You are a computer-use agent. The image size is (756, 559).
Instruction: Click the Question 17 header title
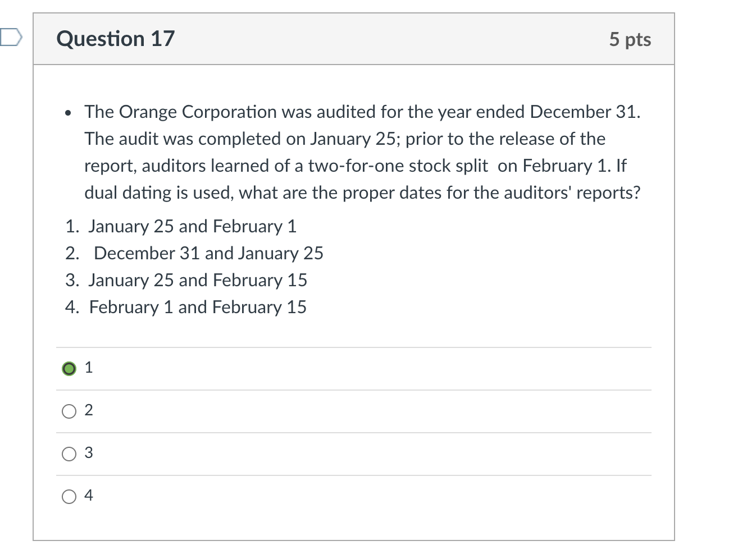115,38
